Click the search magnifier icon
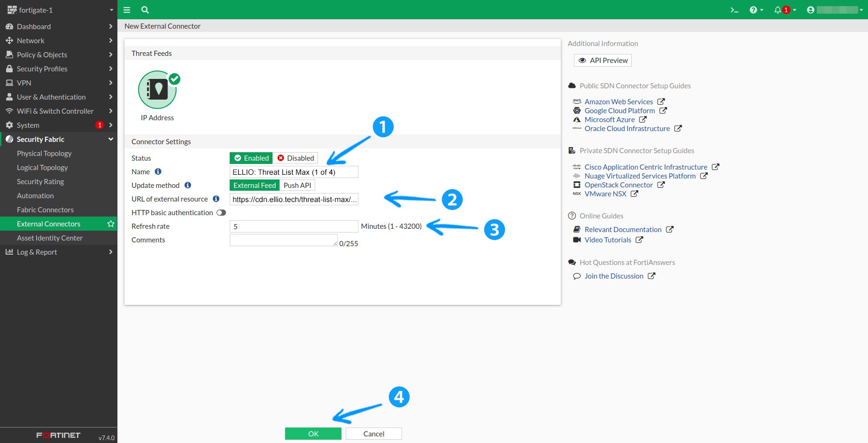 [145, 10]
